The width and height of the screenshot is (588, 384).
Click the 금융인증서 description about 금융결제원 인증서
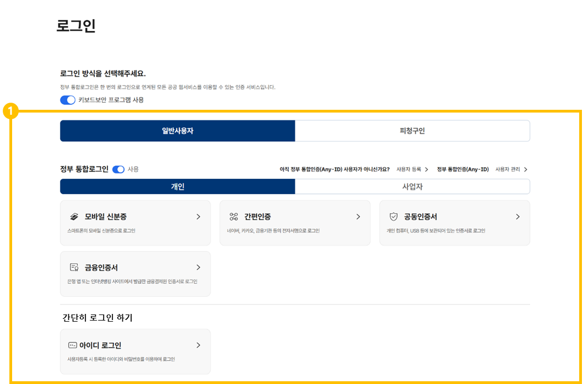(x=132, y=281)
